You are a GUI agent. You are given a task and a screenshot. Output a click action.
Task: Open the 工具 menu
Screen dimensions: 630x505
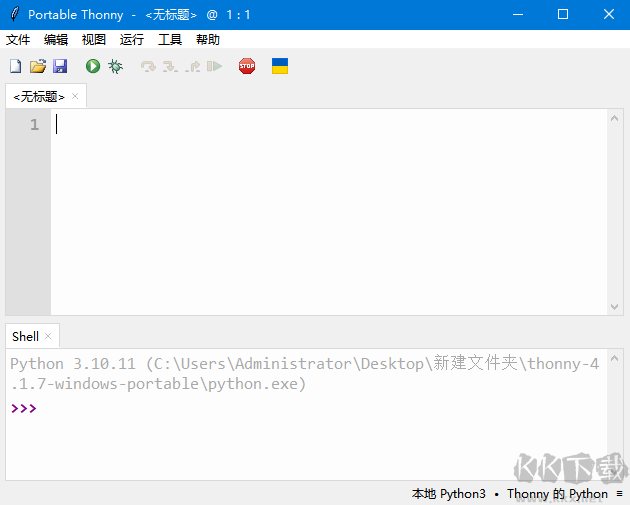point(170,39)
